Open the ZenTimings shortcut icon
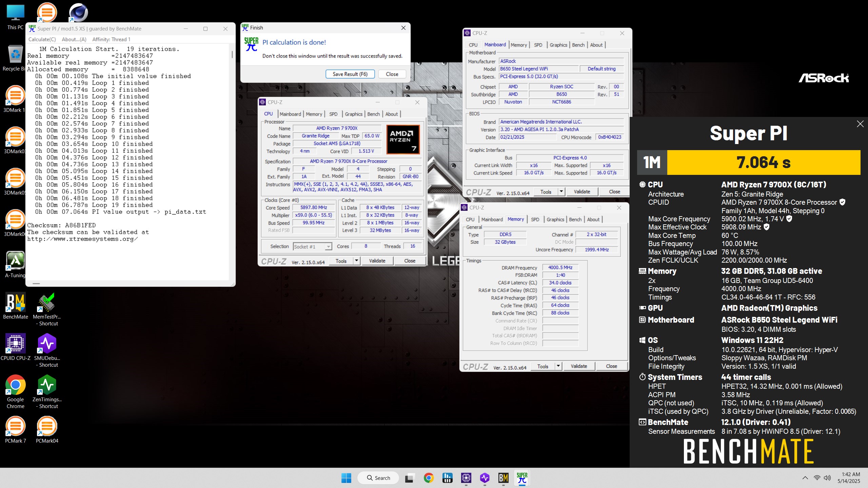This screenshot has height=488, width=868. coord(47,392)
